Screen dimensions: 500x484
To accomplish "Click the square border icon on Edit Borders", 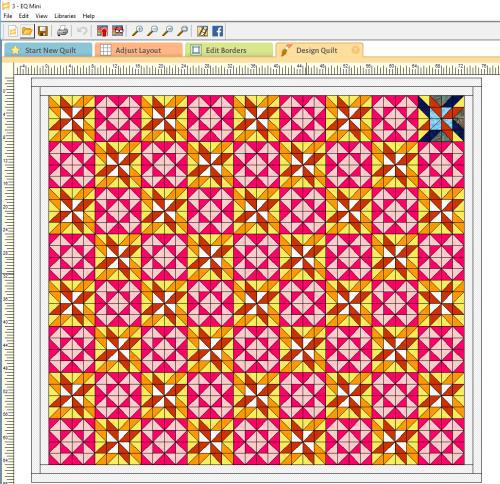I will (196, 50).
